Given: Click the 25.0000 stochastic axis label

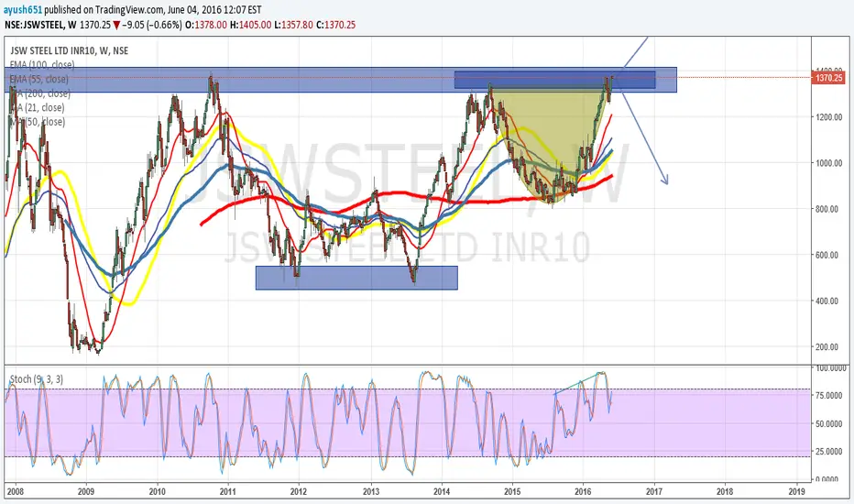Looking at the screenshot, I should click(x=831, y=451).
